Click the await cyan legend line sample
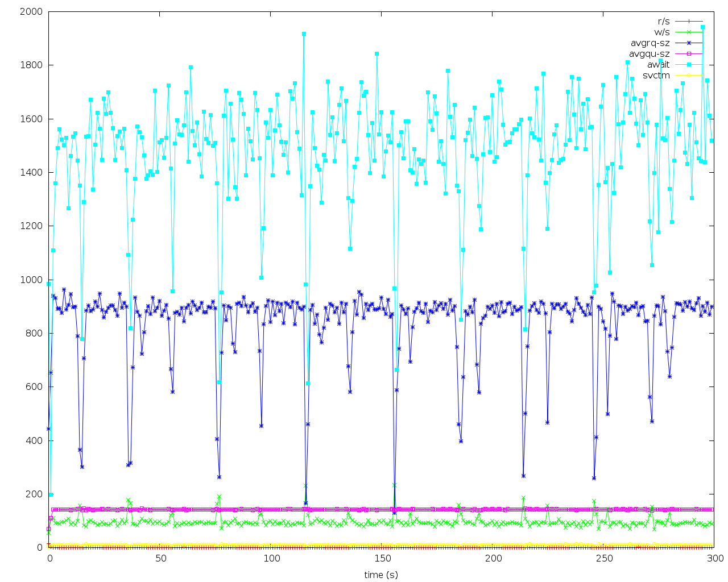 (x=689, y=64)
